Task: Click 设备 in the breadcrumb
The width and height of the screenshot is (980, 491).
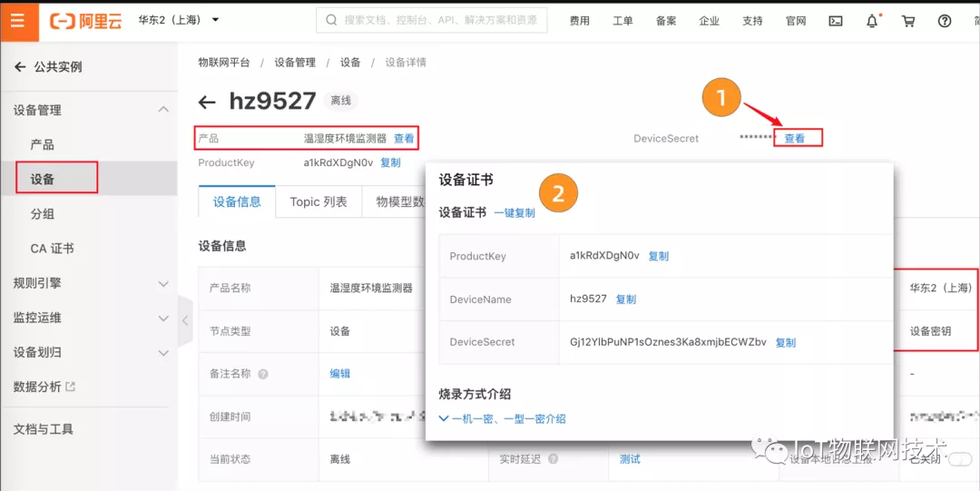Action: click(350, 62)
